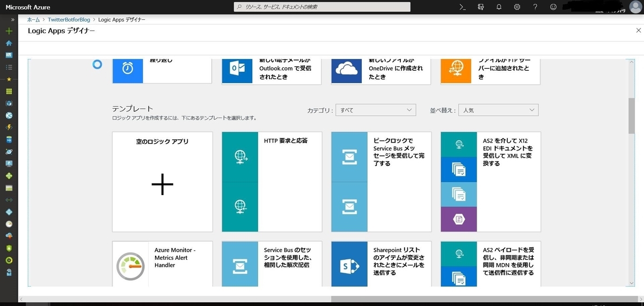The height and width of the screenshot is (306, 644).
Task: Click Logic Apps デザイナー breadcrumb item
Action: tap(122, 20)
